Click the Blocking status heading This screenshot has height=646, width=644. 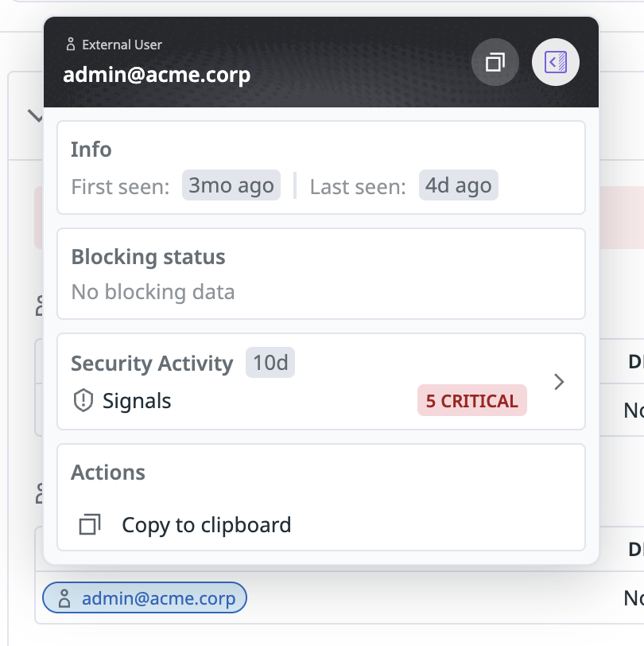[148, 257]
